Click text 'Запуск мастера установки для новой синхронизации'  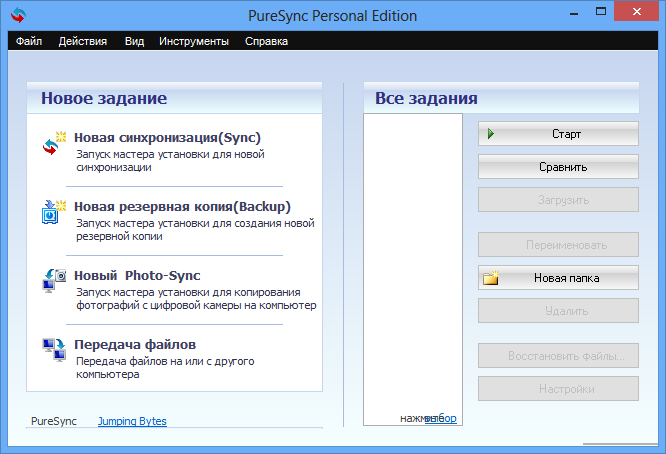tap(170, 161)
